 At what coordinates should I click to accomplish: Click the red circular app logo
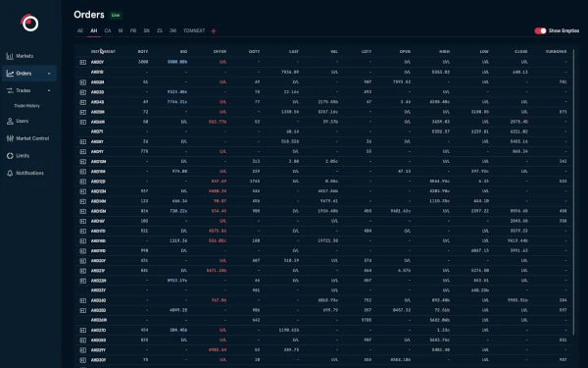(29, 23)
